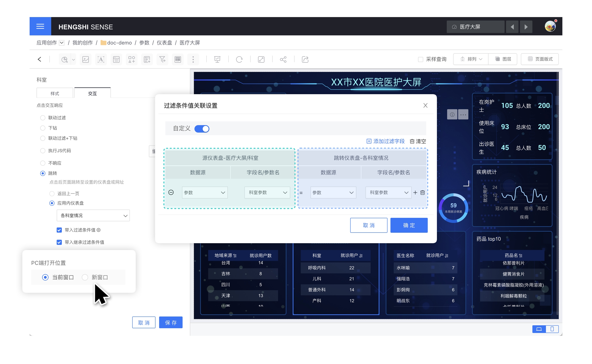Add a chart with pie icon
This screenshot has width=592, height=364.
click(64, 59)
